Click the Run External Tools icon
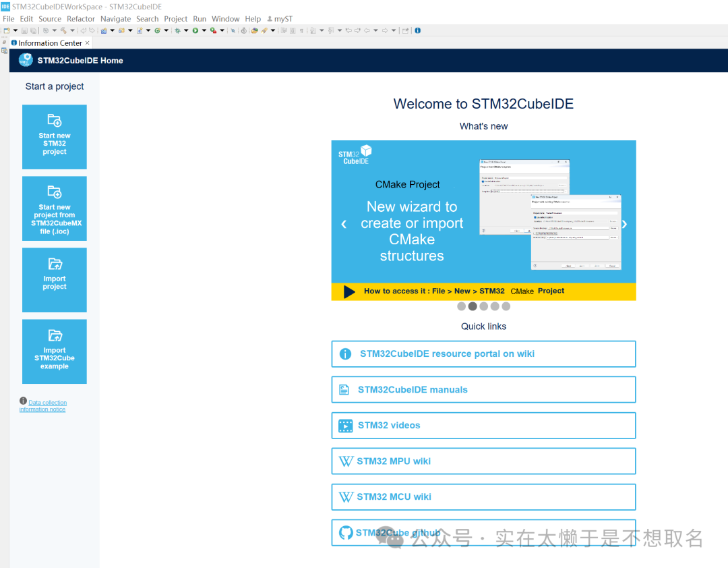This screenshot has height=568, width=728. 213,30
